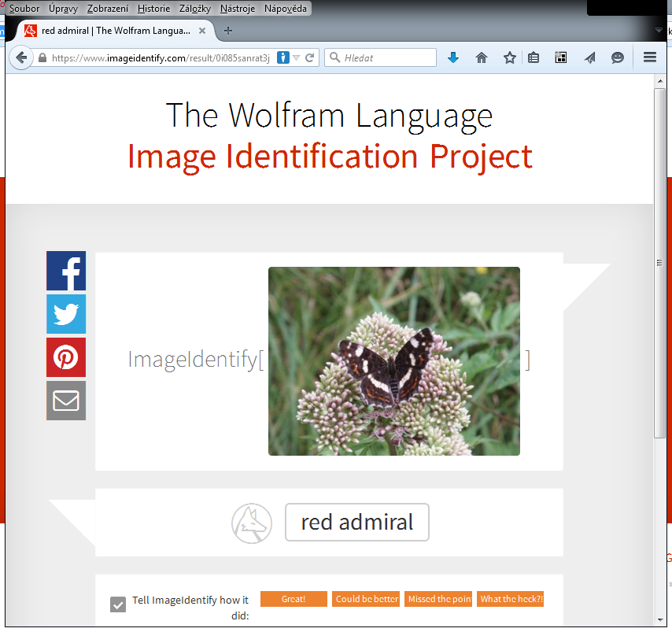This screenshot has height=632, width=672.
Task: Share result on Facebook
Action: [66, 271]
